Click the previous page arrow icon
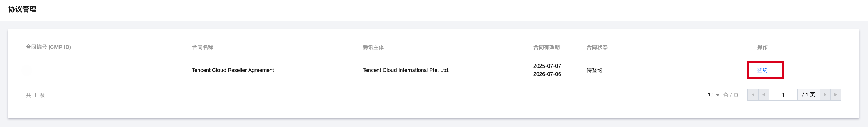The width and height of the screenshot is (868, 127). 764,95
